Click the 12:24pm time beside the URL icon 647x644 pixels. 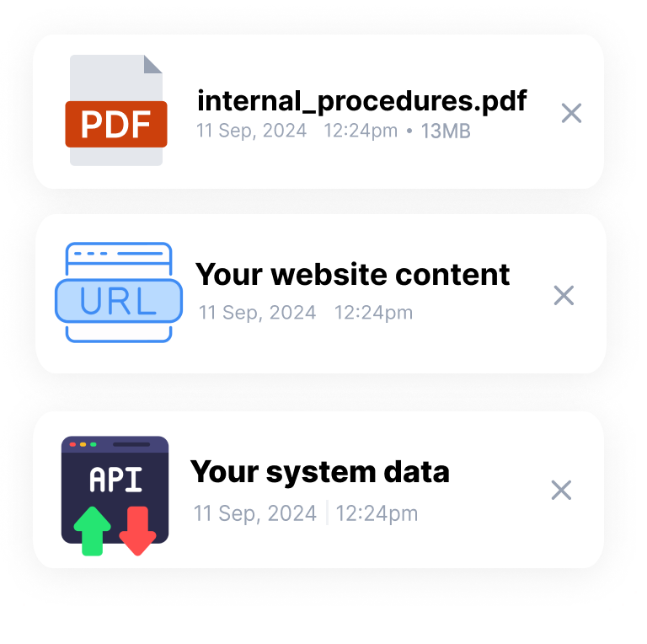pos(373,313)
